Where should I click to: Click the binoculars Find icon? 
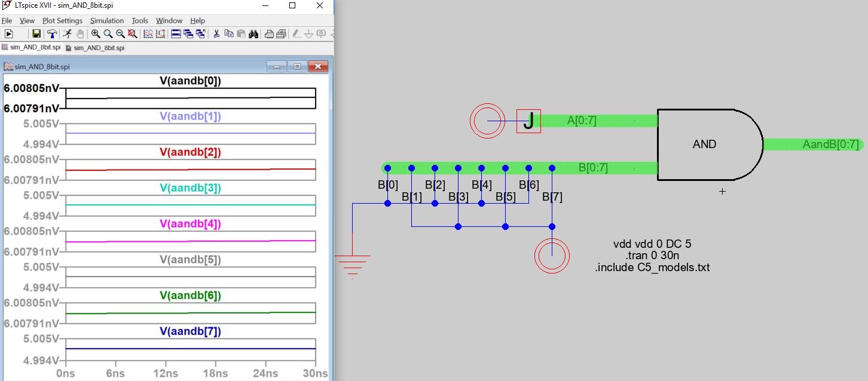(253, 34)
